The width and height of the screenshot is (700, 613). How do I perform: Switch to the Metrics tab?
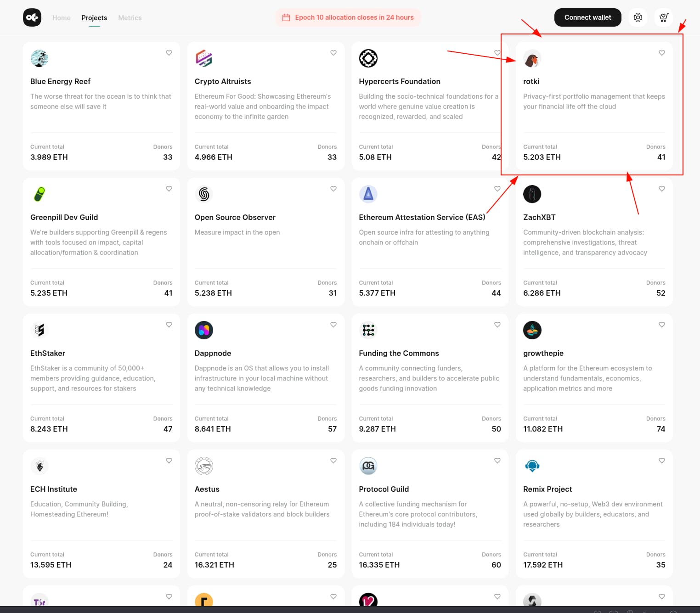130,18
